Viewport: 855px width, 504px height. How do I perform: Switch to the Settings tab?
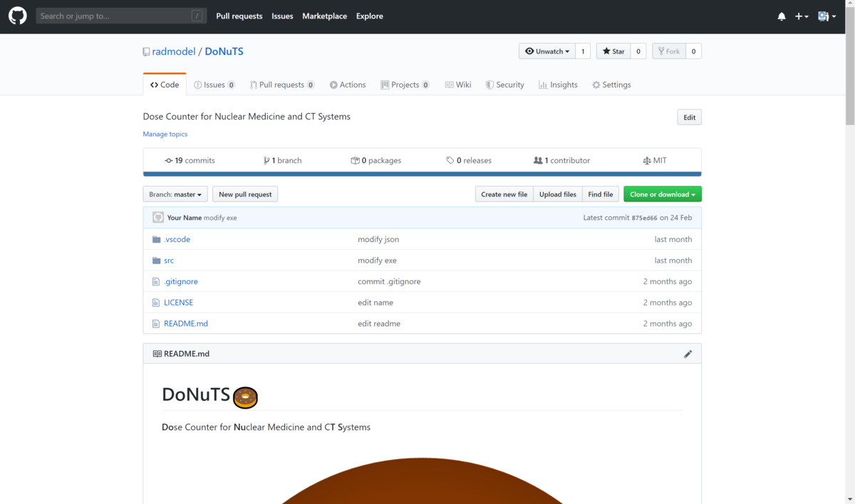pyautogui.click(x=611, y=85)
